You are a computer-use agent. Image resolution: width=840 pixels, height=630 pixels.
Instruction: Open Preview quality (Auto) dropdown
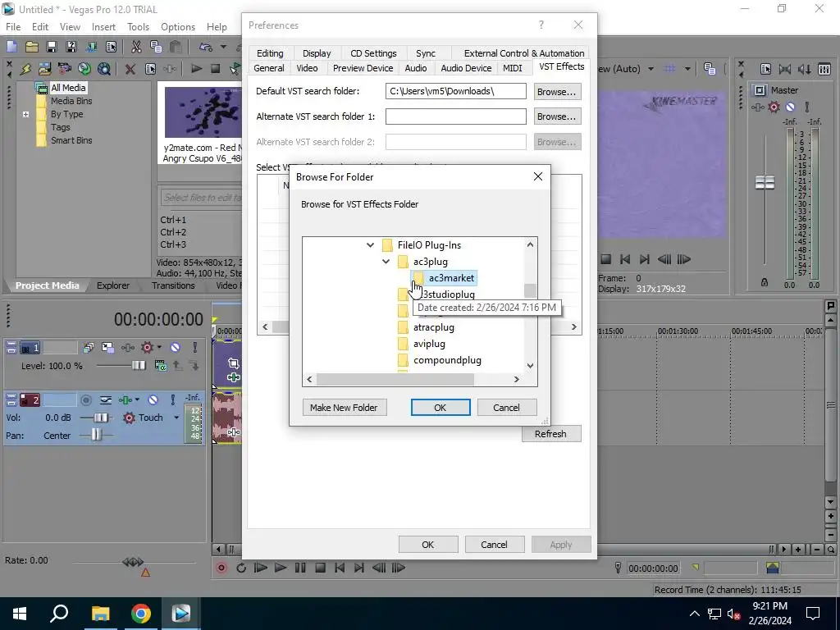click(x=651, y=69)
